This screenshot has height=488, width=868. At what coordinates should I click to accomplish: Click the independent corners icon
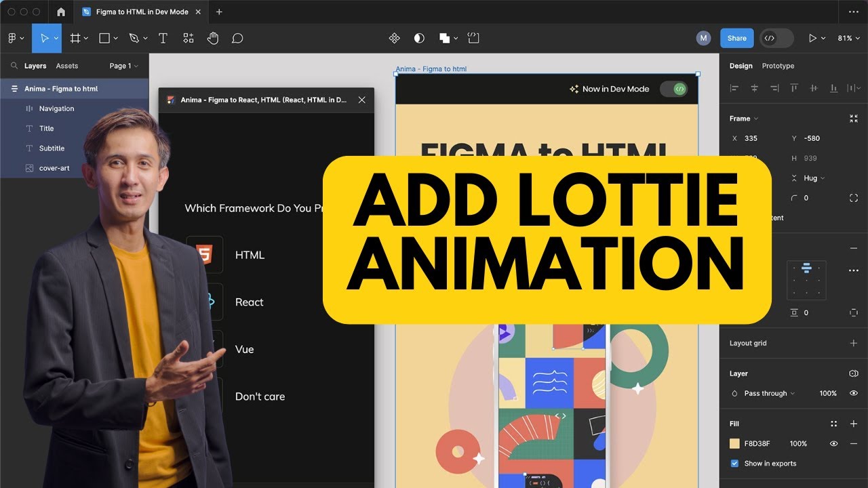(854, 198)
